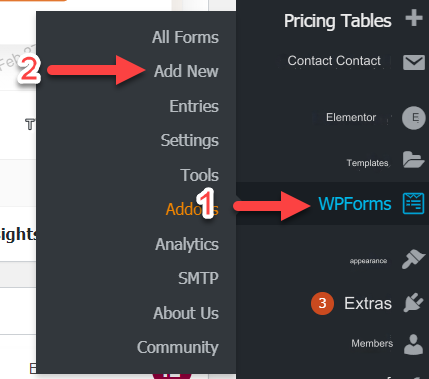
Task: Click the plus icon beside Pricing Tables
Action: [414, 18]
